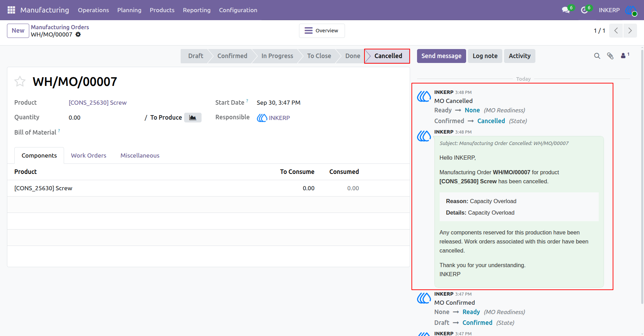Open conversations chat icon in navbar
Screen dimensions: 644x336
[566, 10]
